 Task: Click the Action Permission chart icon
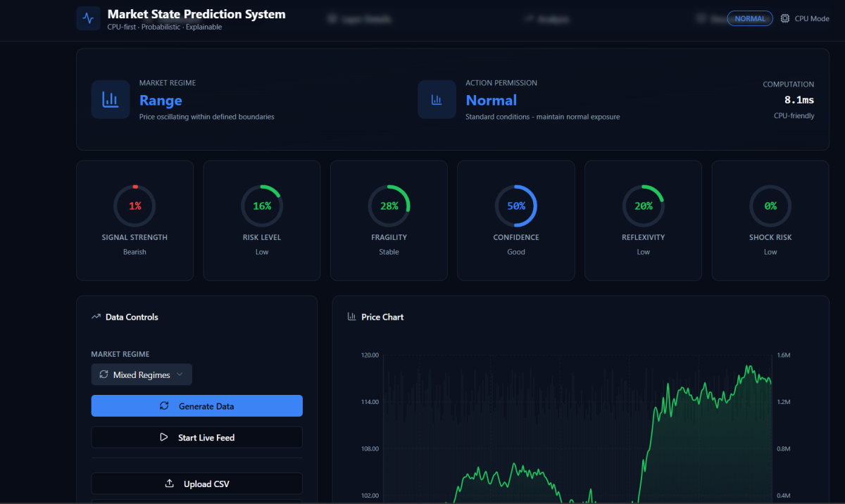click(437, 100)
